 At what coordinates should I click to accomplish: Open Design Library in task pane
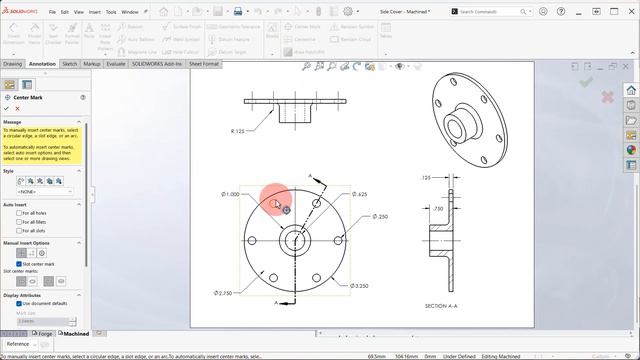[631, 105]
